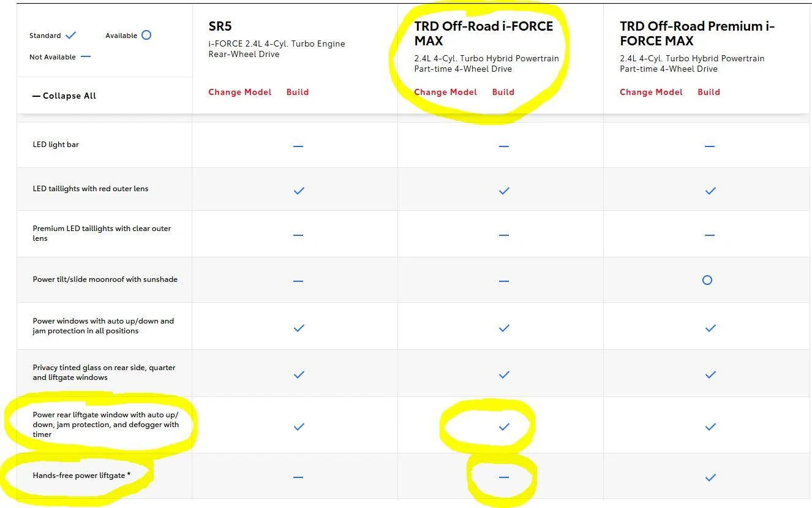Click TRD Off-Road checkmark for power liftgate window
The height and width of the screenshot is (508, 812).
(504, 426)
